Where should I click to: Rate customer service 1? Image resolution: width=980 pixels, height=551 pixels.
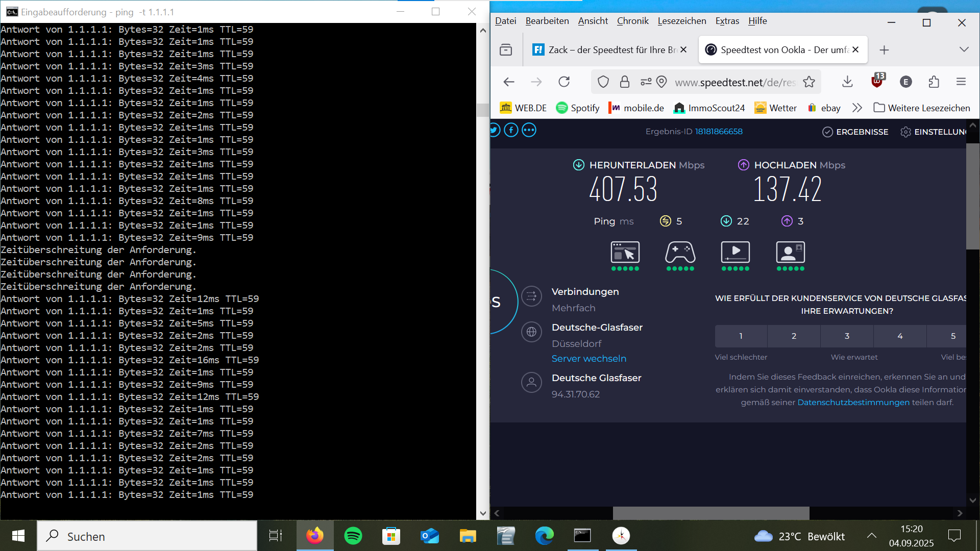click(741, 336)
